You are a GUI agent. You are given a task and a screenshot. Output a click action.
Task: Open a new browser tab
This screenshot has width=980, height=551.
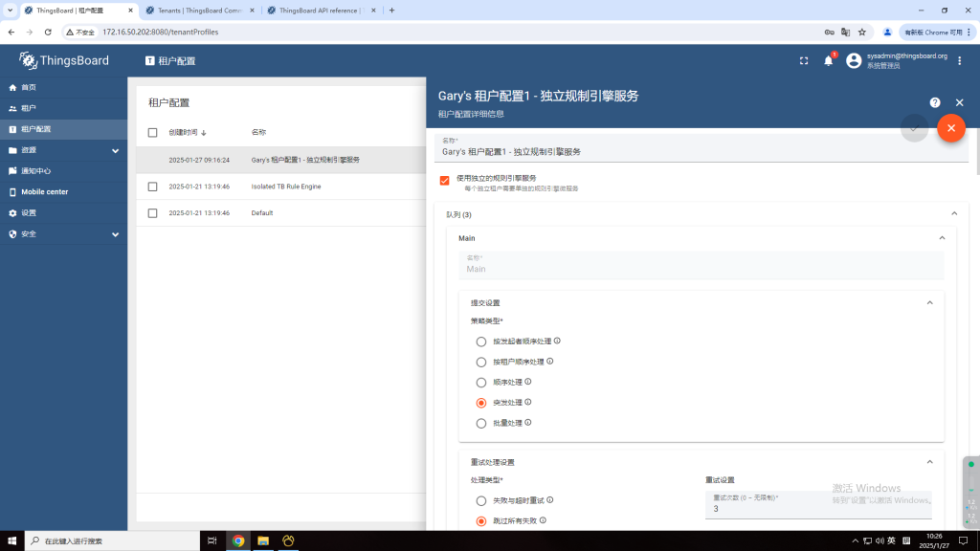391,11
